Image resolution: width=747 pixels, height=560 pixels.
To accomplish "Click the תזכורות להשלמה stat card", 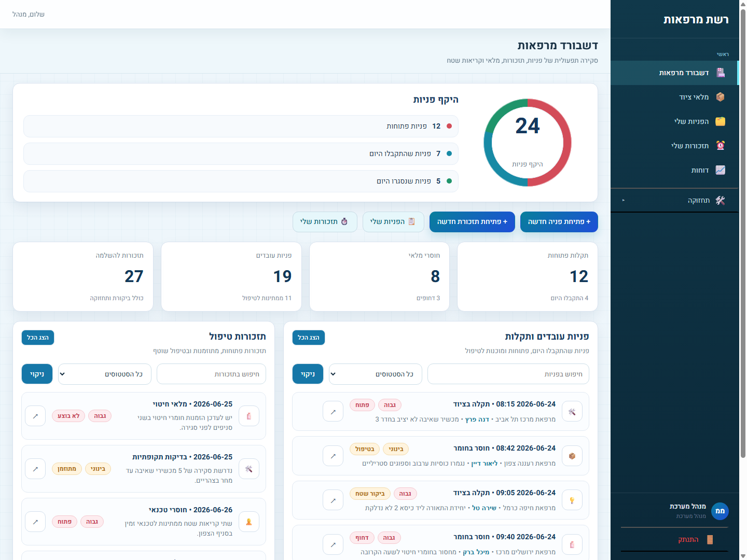I will [x=83, y=277].
